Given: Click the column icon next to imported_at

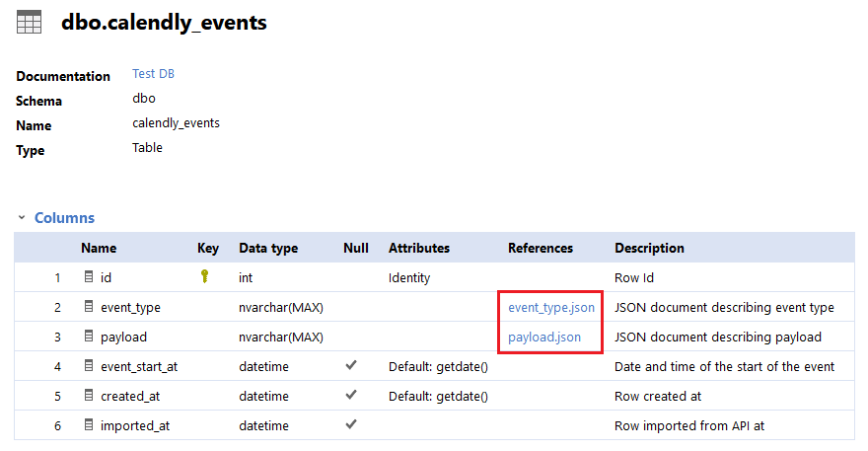Looking at the screenshot, I should tap(89, 425).
